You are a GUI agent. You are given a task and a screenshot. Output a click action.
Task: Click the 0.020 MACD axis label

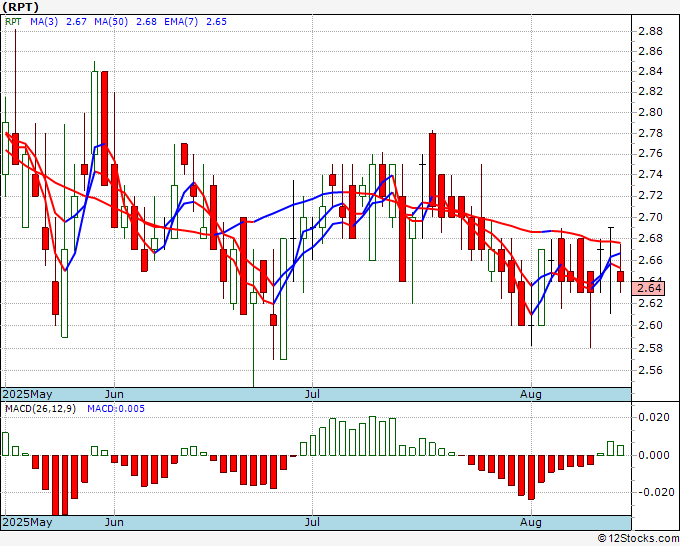pyautogui.click(x=654, y=417)
